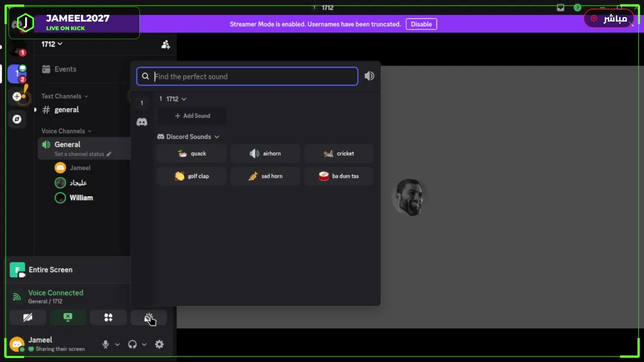The height and width of the screenshot is (362, 644).
Task: Play the ba dum tss sound
Action: [x=339, y=176]
